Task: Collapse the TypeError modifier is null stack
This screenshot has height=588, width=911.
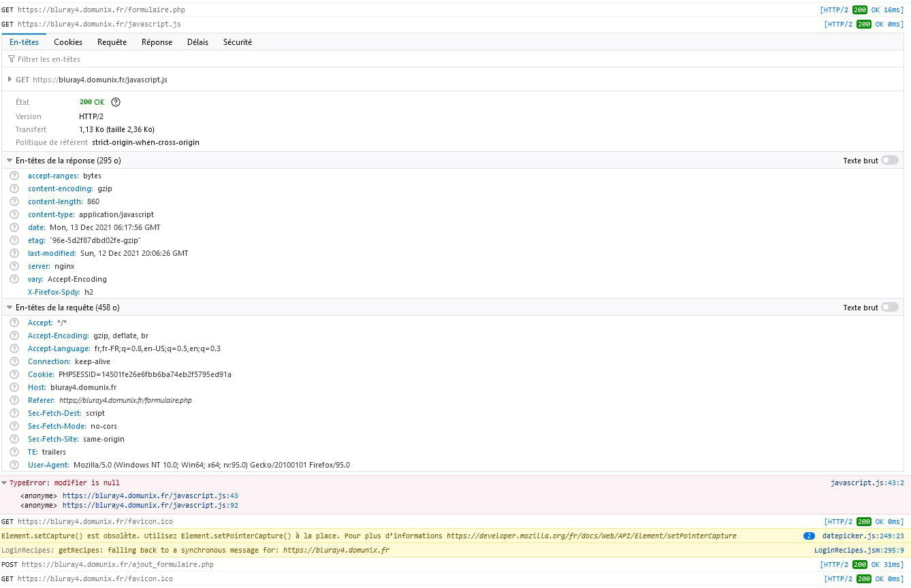Action: pos(5,483)
